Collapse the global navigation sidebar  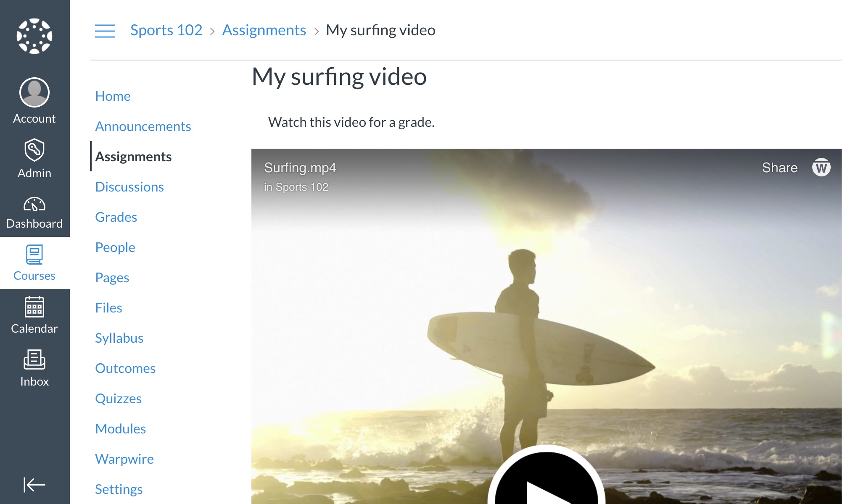pos(34,484)
